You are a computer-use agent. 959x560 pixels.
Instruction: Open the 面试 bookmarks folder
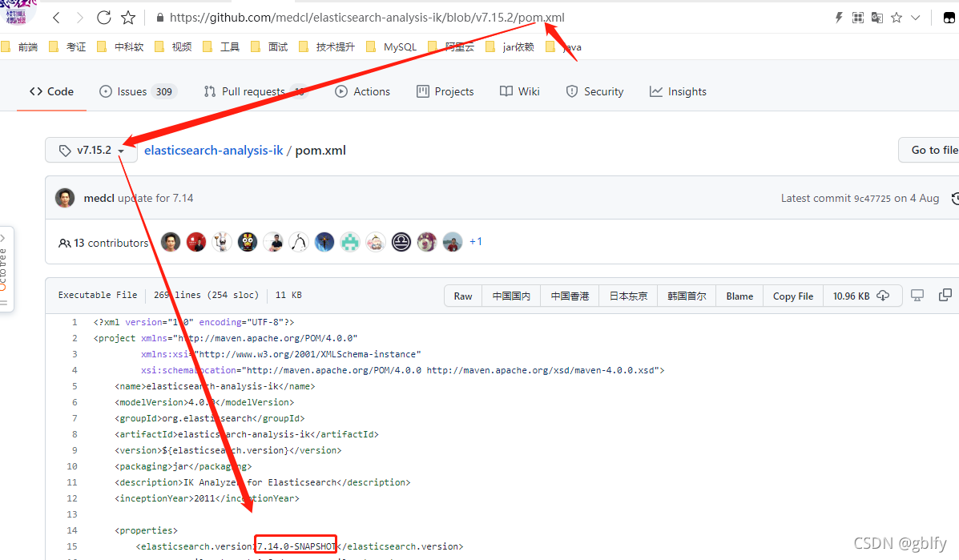coord(269,47)
